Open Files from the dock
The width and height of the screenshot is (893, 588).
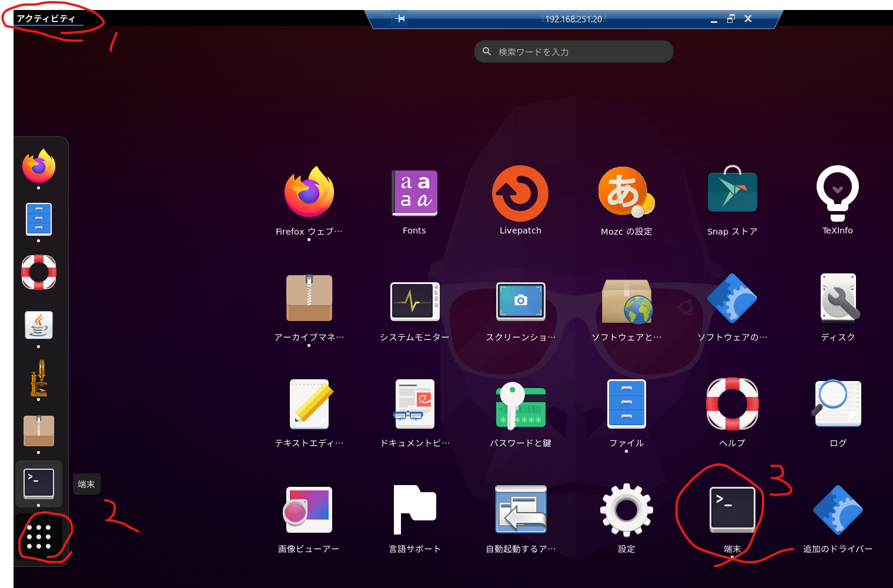(39, 219)
